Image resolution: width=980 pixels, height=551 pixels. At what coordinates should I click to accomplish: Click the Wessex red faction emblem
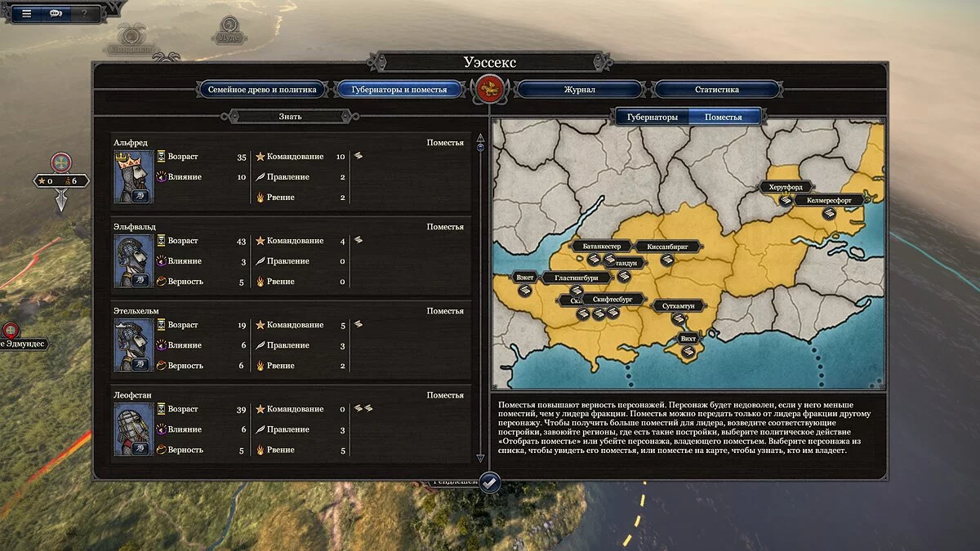point(490,89)
